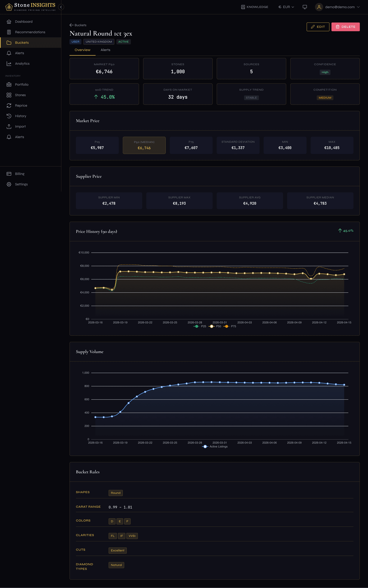Switch to the Alerts tab
Screen dimensions: 368x588
[x=105, y=50]
